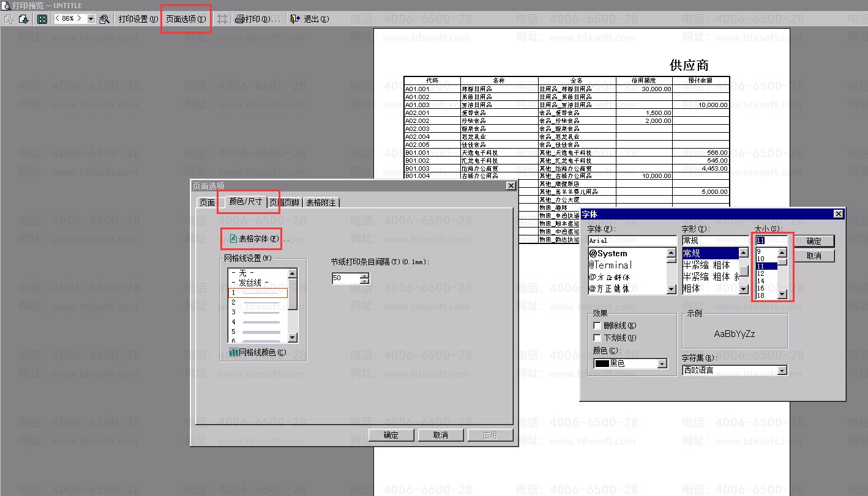Switch to the 表格附注 tab

[321, 202]
